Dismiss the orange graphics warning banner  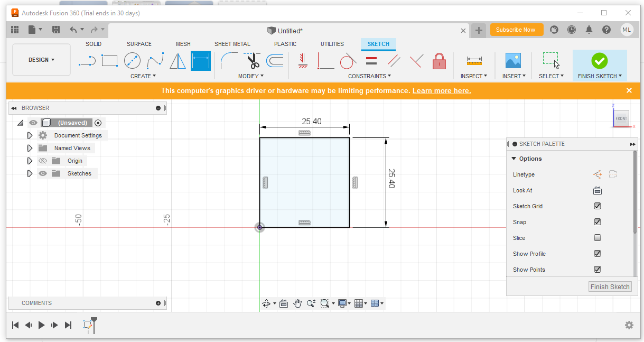click(629, 90)
